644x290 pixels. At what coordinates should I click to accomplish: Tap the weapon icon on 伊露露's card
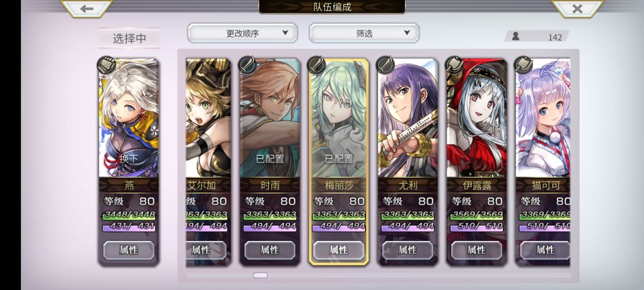pyautogui.click(x=454, y=65)
